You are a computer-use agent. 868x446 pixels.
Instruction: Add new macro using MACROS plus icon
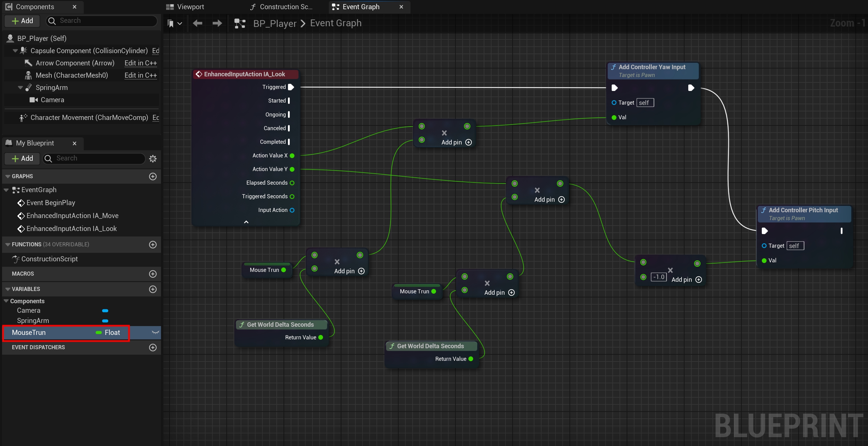tap(153, 274)
